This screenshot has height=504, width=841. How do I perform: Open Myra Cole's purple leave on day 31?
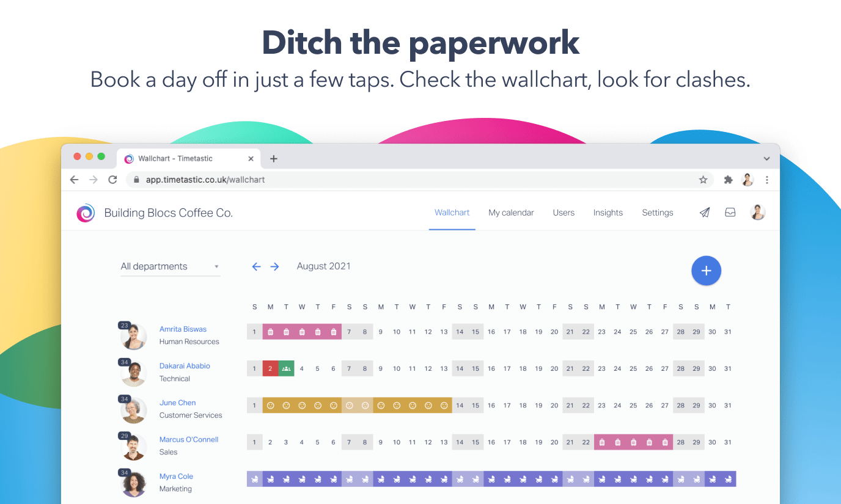pos(729,479)
